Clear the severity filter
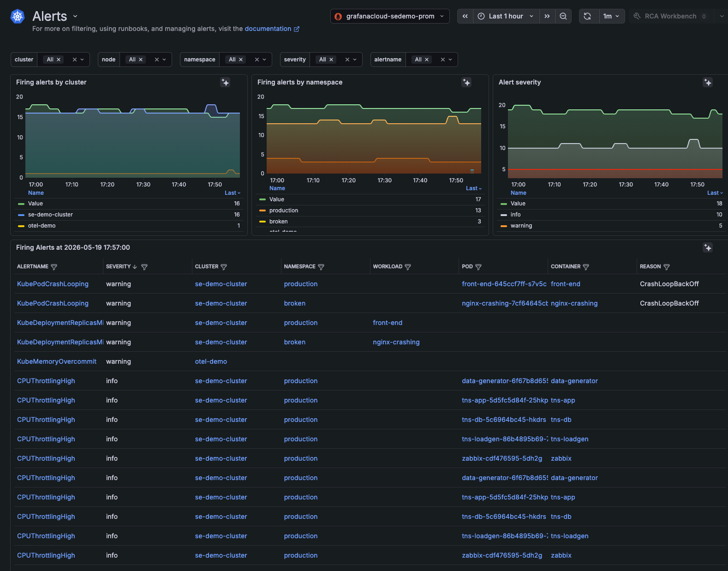The image size is (728, 571). (347, 60)
